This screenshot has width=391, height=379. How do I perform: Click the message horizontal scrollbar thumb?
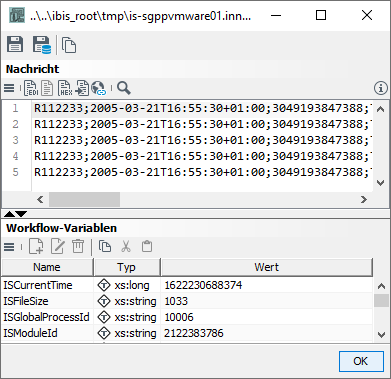[84, 199]
